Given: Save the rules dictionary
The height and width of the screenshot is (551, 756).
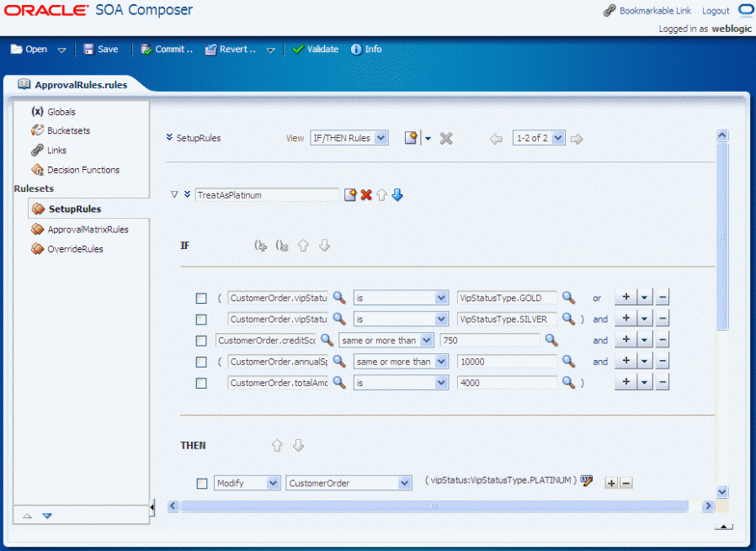Looking at the screenshot, I should click(101, 49).
